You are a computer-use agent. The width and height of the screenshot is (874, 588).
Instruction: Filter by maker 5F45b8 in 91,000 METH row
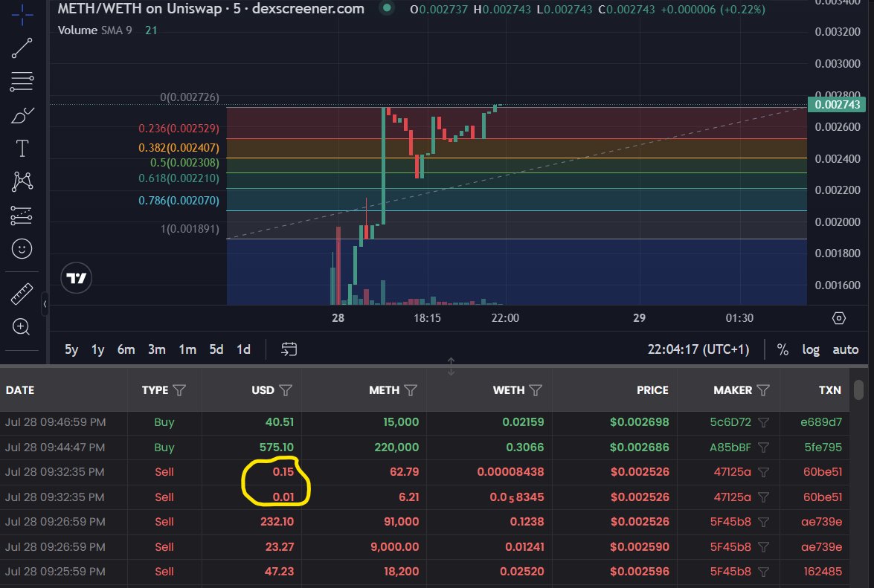tap(764, 523)
